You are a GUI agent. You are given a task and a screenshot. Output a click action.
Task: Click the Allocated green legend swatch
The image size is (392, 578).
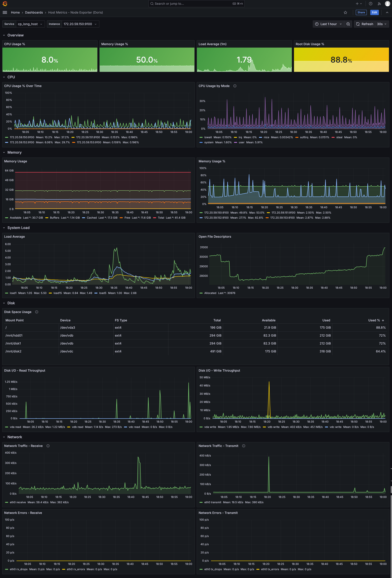click(x=201, y=293)
